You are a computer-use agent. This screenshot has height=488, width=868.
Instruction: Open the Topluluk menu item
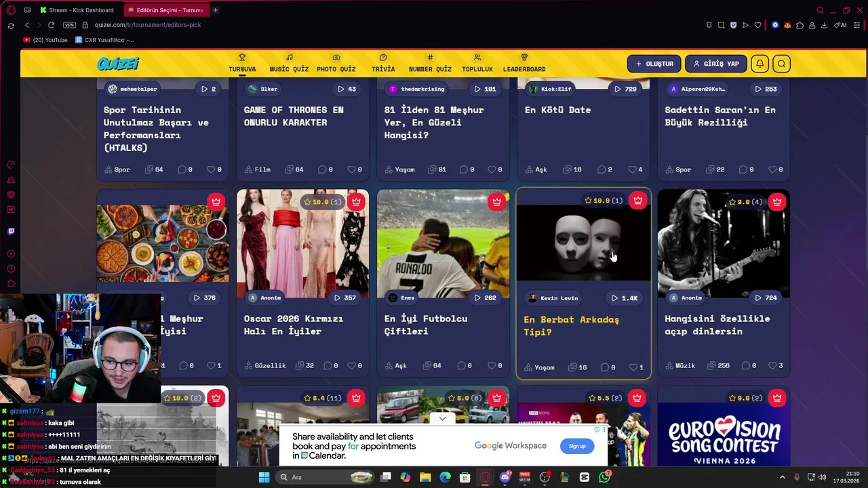click(x=477, y=64)
